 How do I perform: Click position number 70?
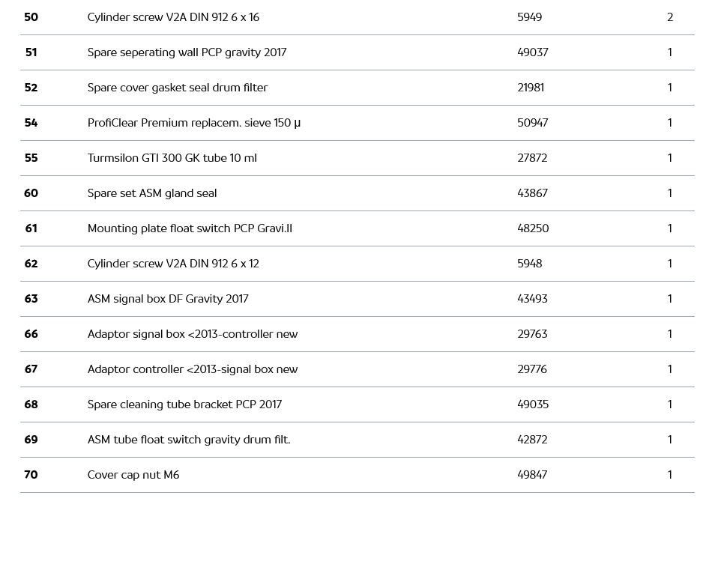pyautogui.click(x=31, y=475)
